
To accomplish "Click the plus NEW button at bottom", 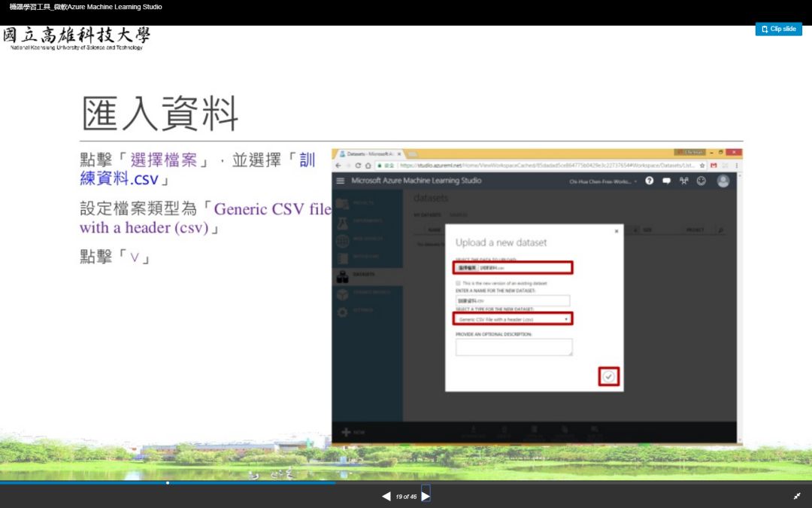I will click(353, 432).
